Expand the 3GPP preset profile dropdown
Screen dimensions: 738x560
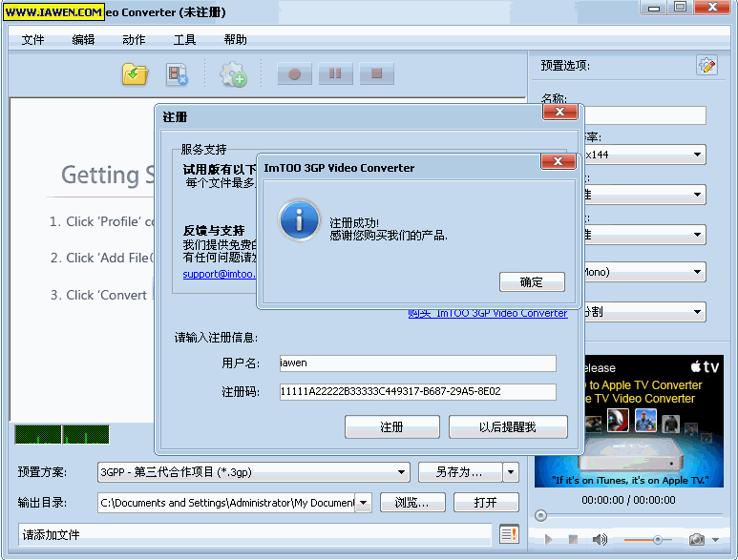403,472
